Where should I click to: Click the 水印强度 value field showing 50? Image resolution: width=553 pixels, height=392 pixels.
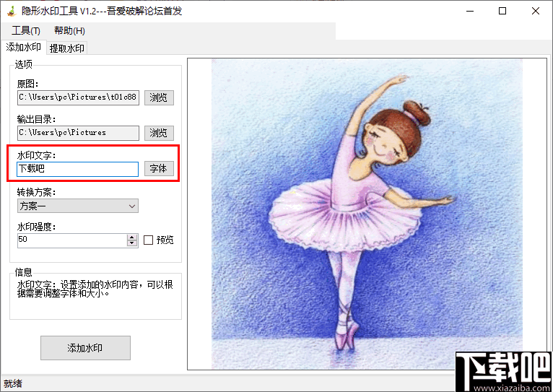coord(72,240)
